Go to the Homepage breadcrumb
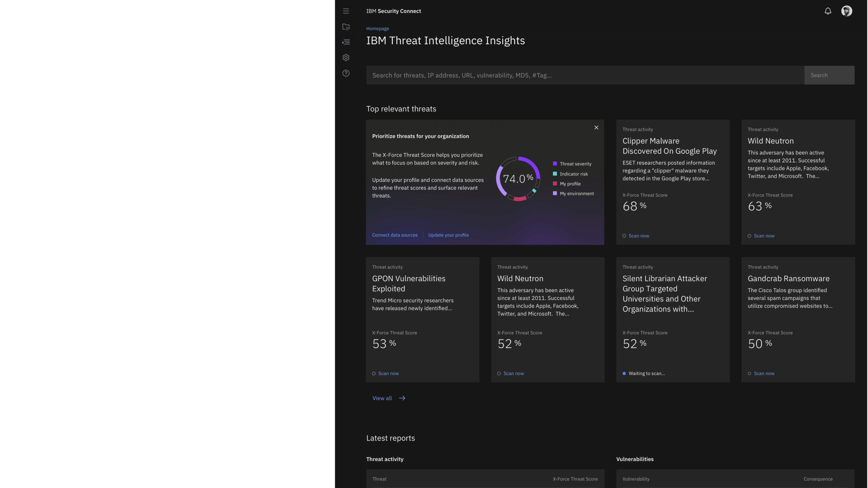 pyautogui.click(x=377, y=28)
